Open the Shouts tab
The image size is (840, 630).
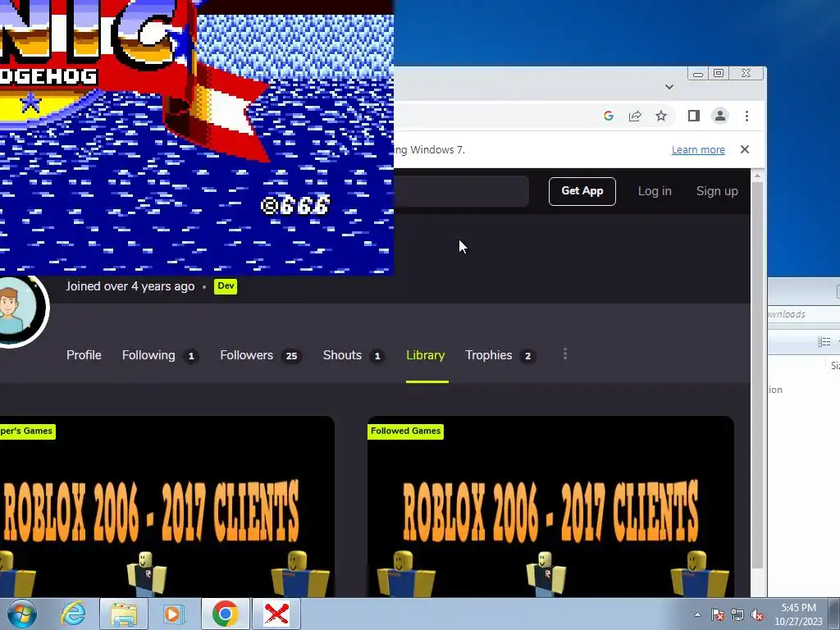[x=354, y=355]
